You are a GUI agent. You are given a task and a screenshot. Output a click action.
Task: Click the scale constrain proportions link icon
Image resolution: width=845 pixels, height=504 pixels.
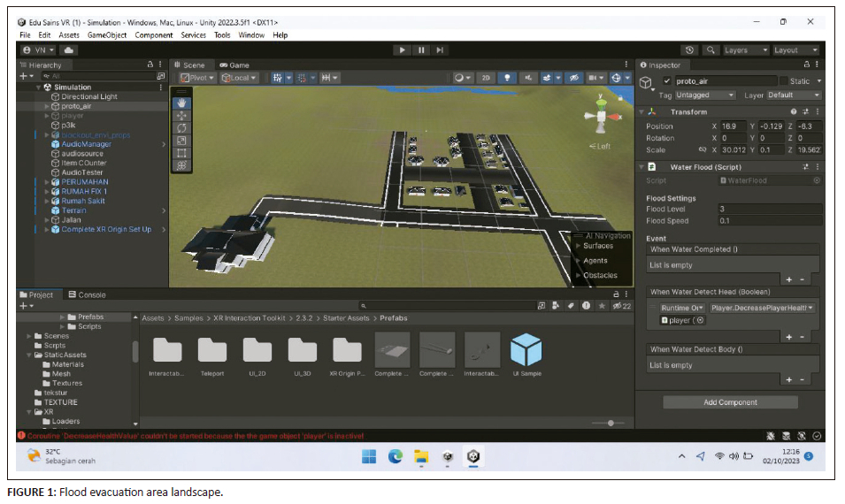(703, 149)
